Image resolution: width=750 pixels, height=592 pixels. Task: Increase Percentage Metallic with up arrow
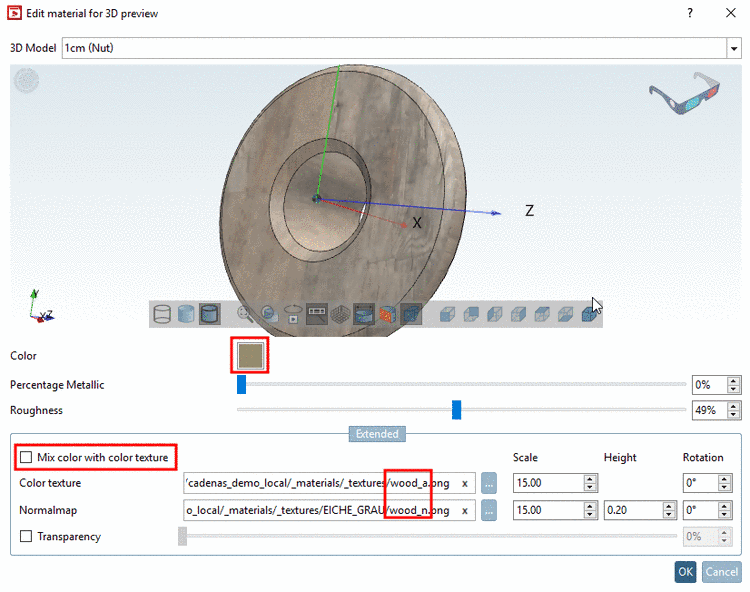point(733,381)
